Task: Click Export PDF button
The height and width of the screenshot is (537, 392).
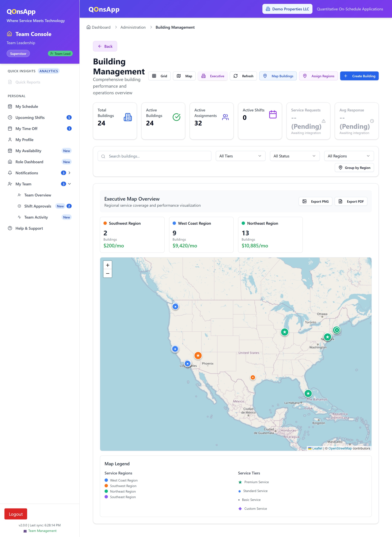Action: [351, 201]
